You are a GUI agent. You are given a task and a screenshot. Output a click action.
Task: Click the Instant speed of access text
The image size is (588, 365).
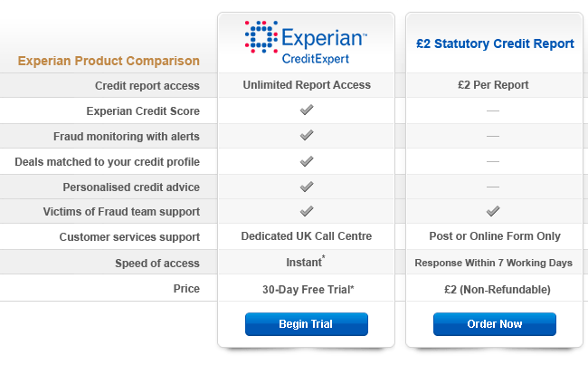[x=305, y=262]
